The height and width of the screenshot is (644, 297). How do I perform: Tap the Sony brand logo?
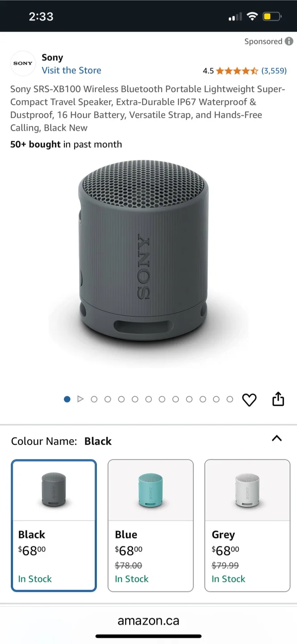[x=23, y=64]
